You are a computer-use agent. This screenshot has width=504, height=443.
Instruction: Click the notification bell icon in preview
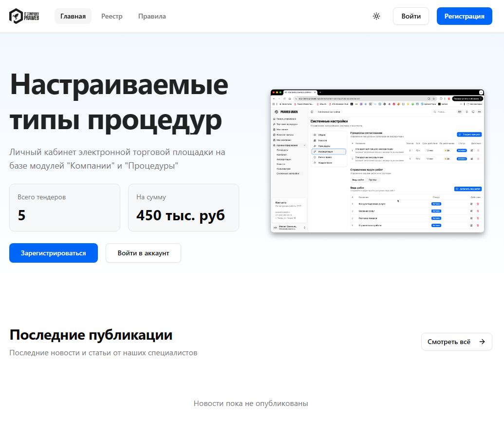466,112
